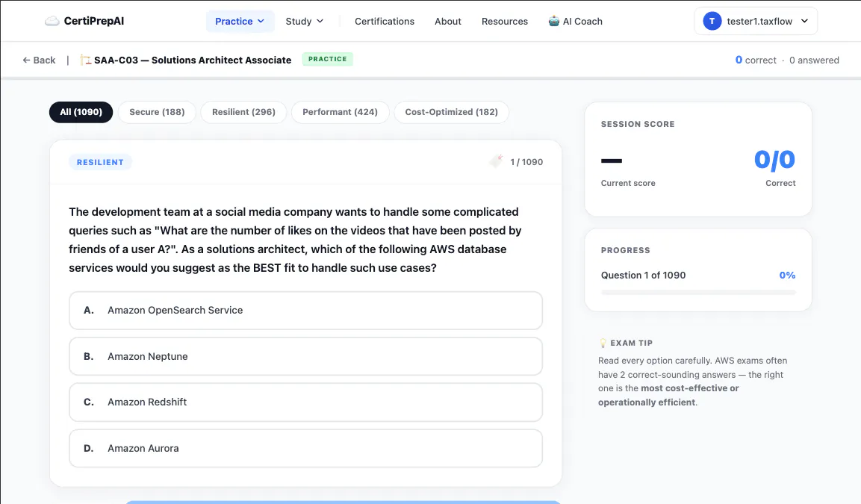The width and height of the screenshot is (861, 504).
Task: Click the '0 answered' counter text
Action: click(814, 60)
